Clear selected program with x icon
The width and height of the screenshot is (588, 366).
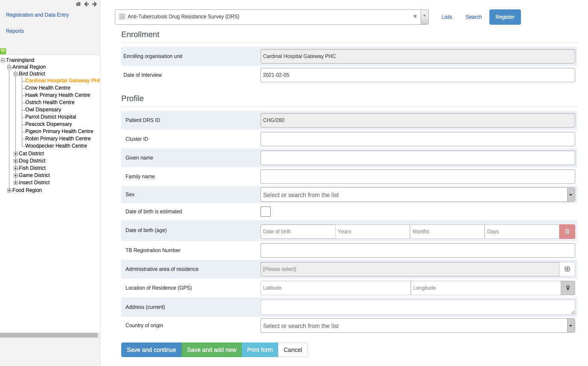coord(415,16)
